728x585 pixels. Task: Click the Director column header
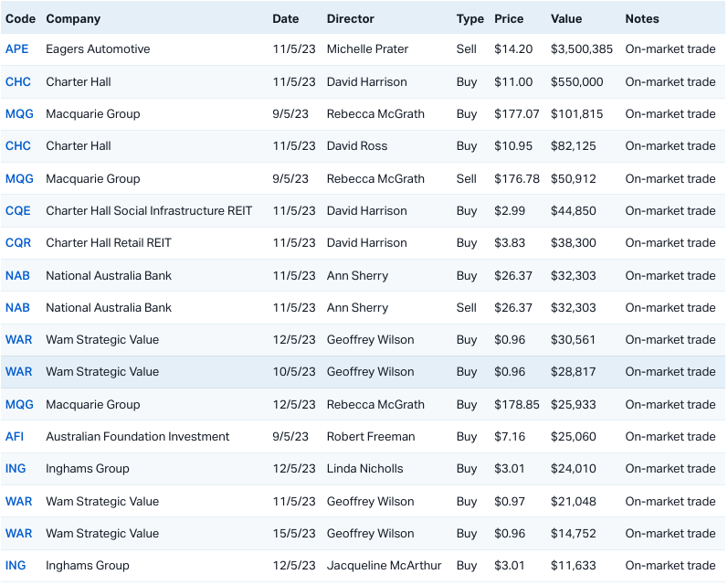pos(351,18)
